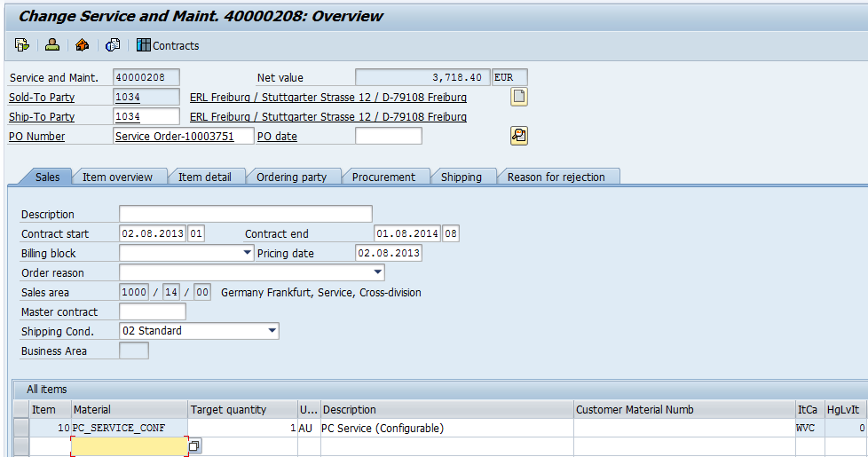The image size is (868, 457).
Task: Go to the Procurement tab
Action: 383,177
